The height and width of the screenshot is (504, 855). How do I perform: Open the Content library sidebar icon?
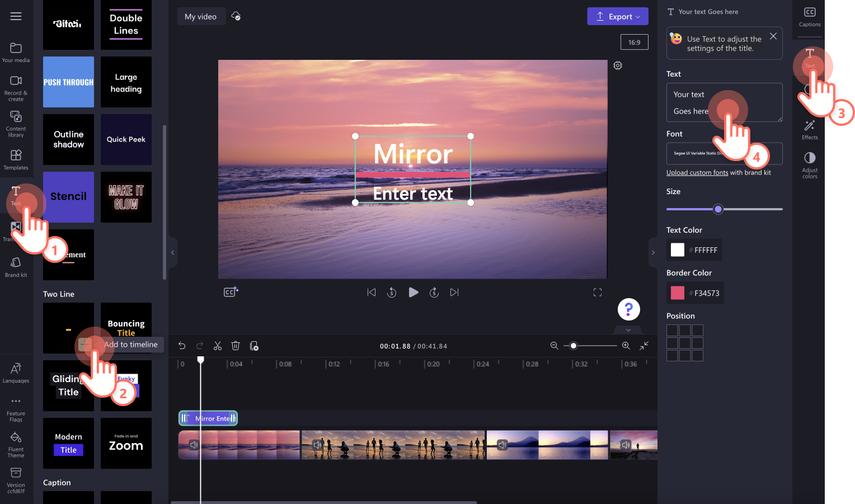[16, 123]
